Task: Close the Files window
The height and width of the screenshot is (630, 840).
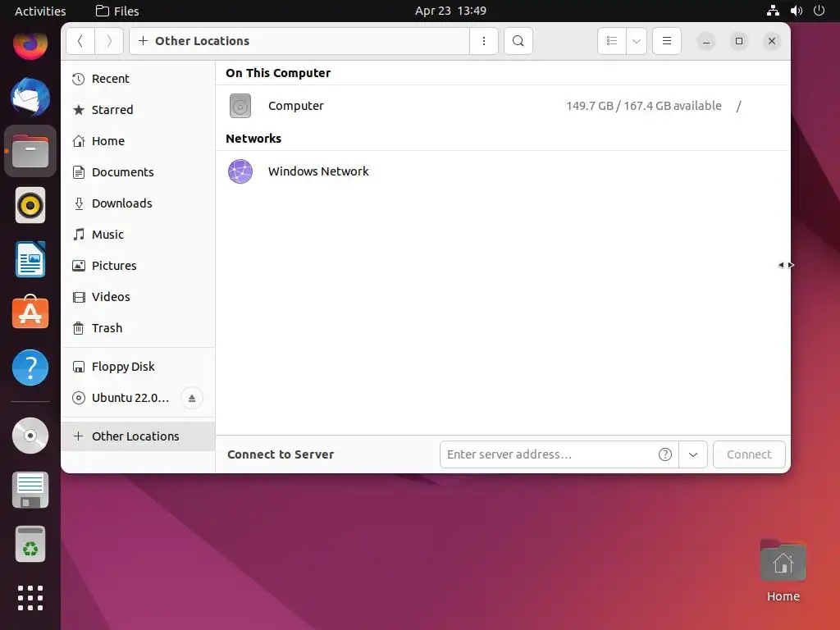Action: [772, 41]
